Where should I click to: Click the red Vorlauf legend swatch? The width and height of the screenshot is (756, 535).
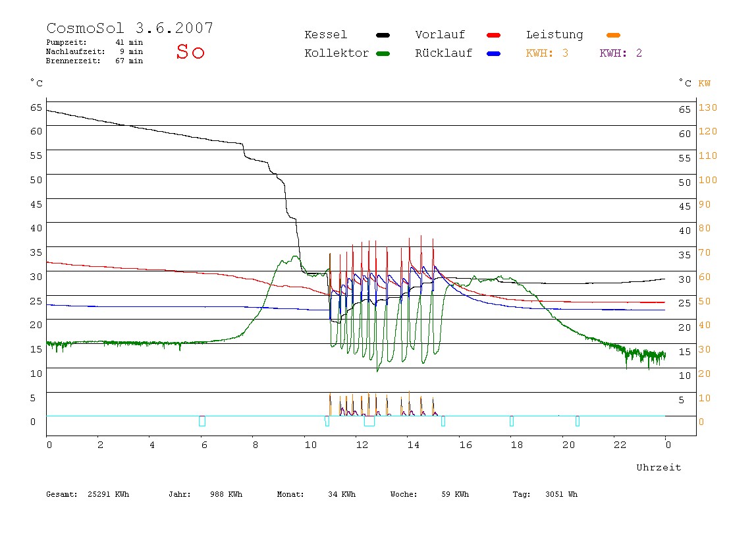coord(494,35)
